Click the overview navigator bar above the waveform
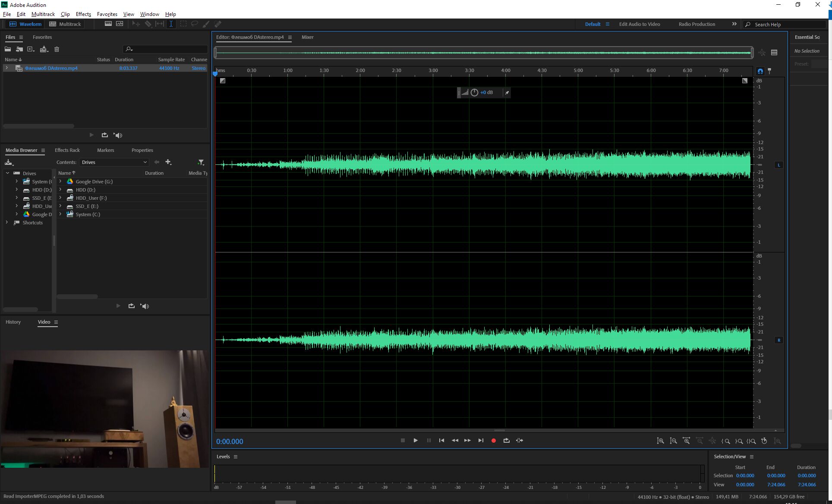The image size is (832, 504). point(484,53)
